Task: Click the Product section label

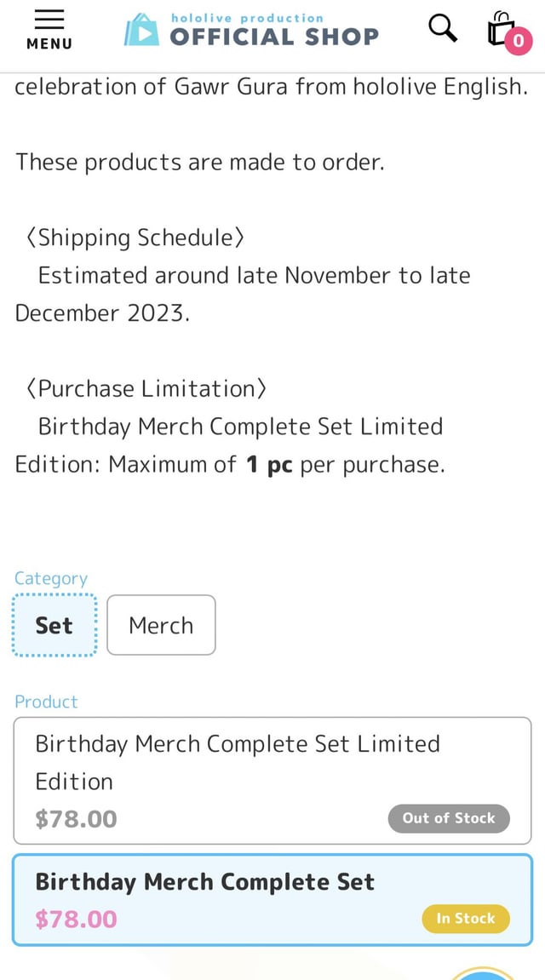Action: click(x=46, y=702)
